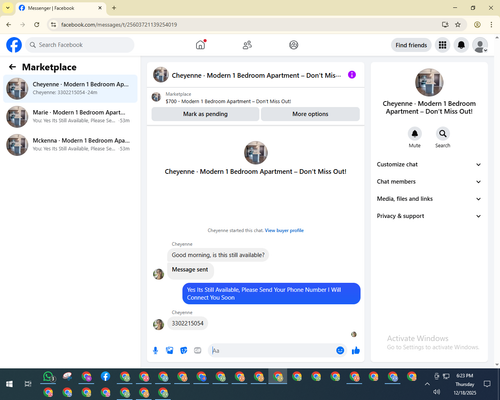
Task: Choose a sticker icon in composer
Action: (x=184, y=350)
